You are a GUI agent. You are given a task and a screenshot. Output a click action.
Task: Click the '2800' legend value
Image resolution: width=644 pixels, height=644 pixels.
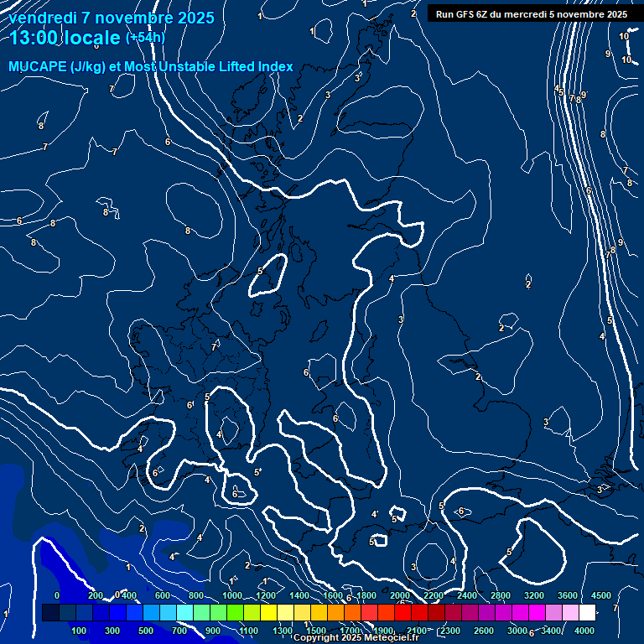pos(501,595)
